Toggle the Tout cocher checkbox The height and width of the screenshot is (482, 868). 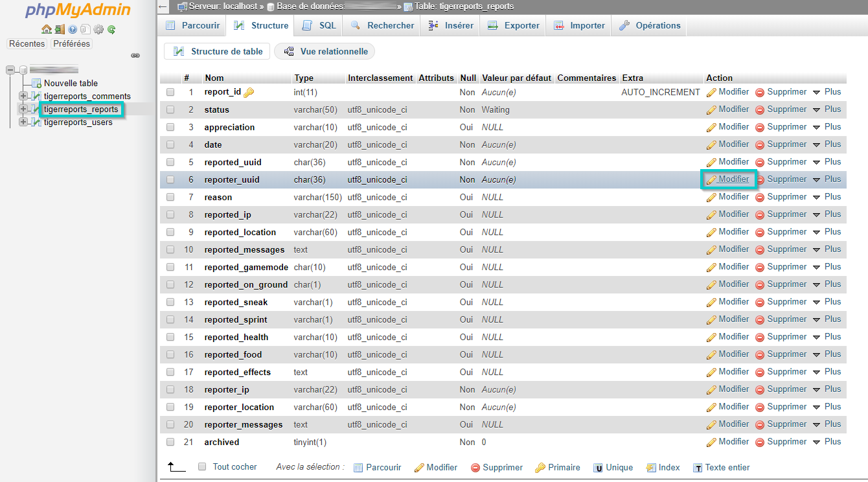tap(202, 466)
